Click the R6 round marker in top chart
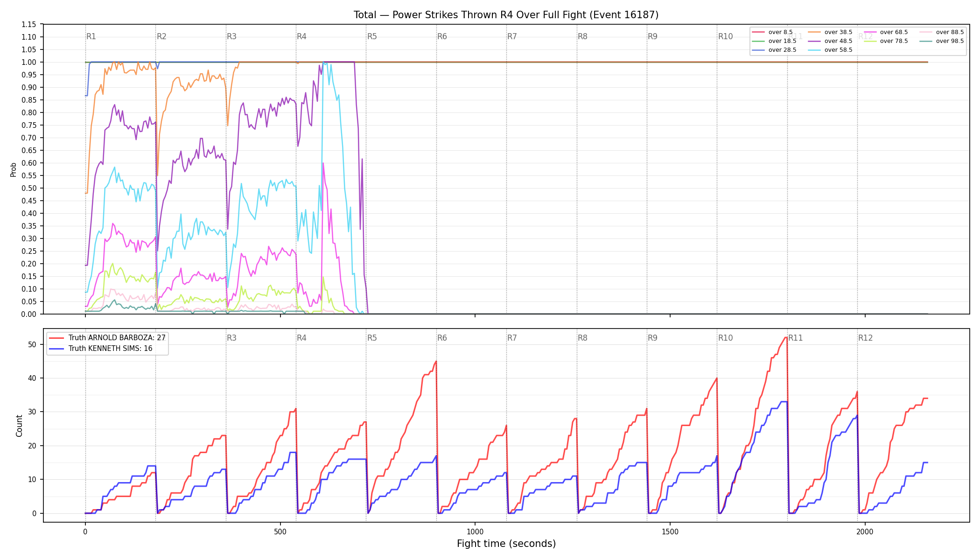This screenshot has height=560, width=980. point(442,36)
